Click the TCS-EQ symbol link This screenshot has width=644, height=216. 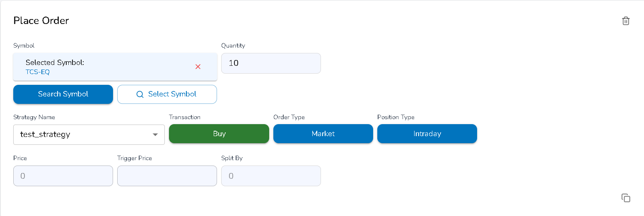pos(38,72)
